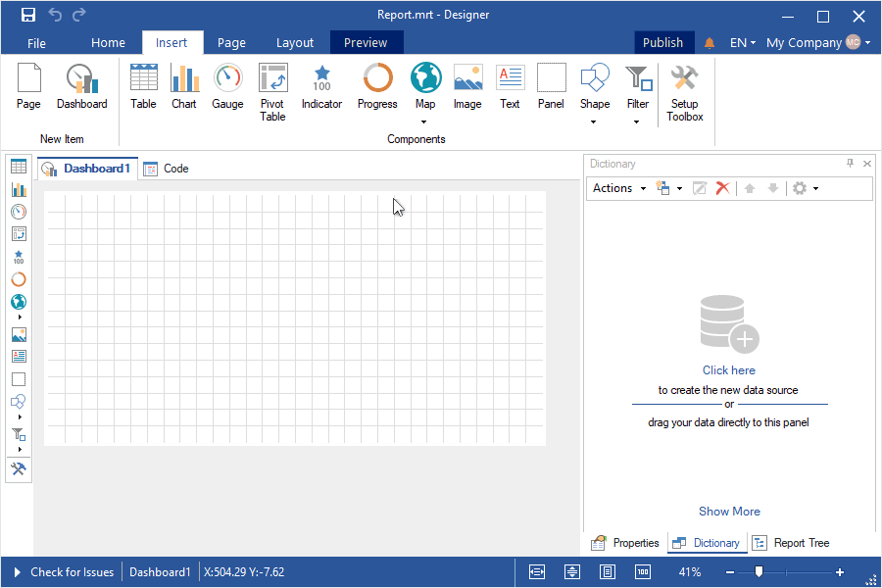This screenshot has width=882, height=588.
Task: Select Progress tool in left toolbox
Action: pyautogui.click(x=19, y=279)
